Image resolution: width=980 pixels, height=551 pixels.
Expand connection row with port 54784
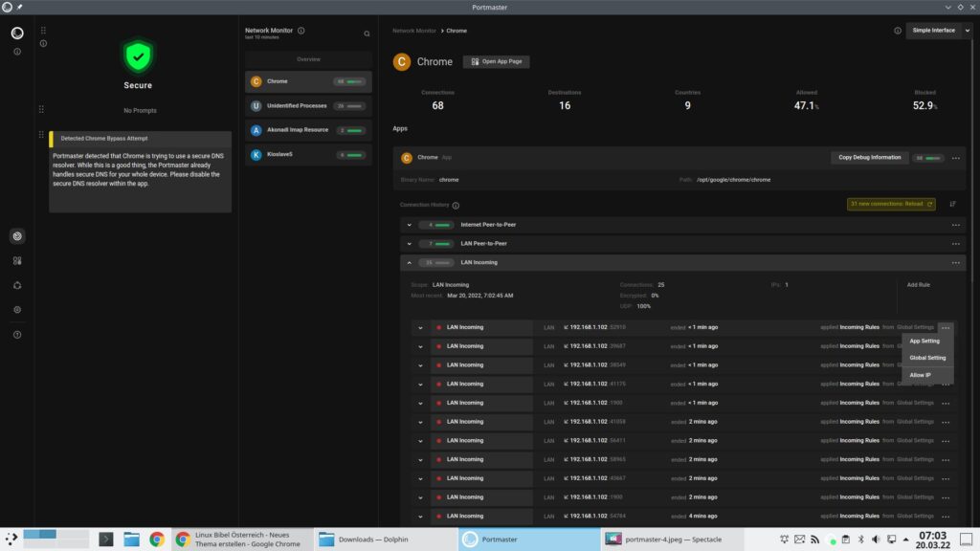421,517
